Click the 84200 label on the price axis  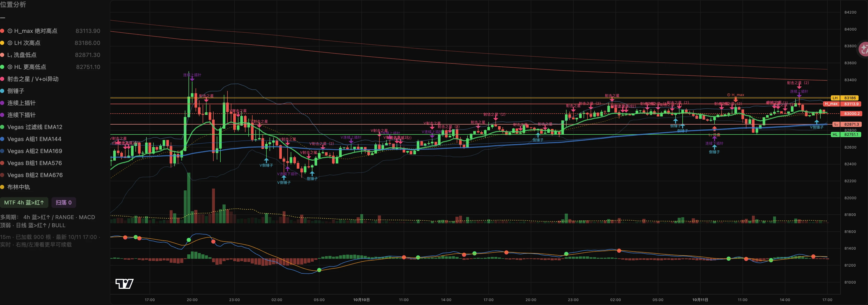click(x=850, y=12)
